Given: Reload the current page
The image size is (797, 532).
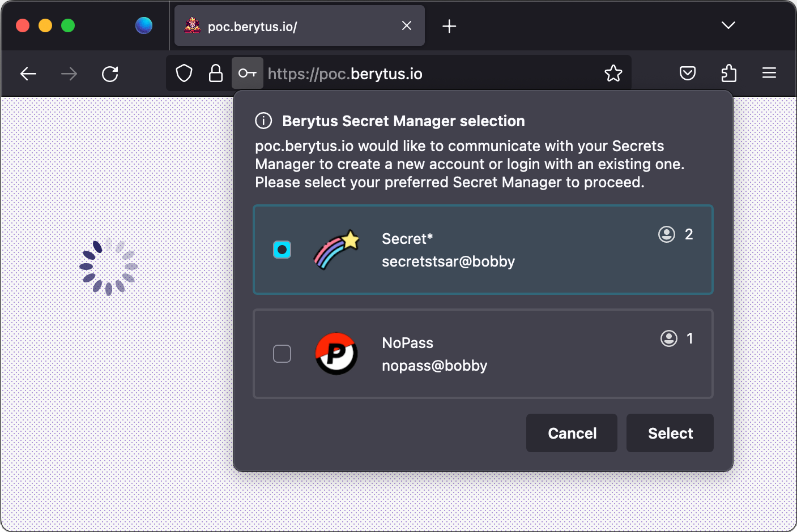Looking at the screenshot, I should (x=110, y=74).
